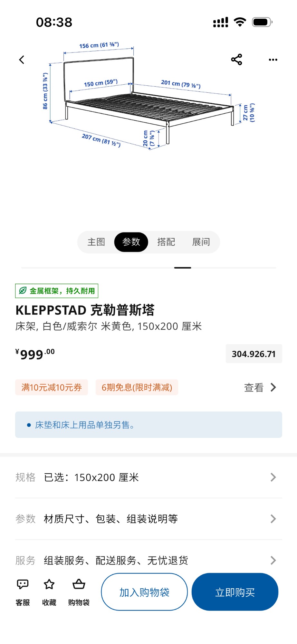
Task: Tap the article number 304.926.71
Action: pos(254,354)
